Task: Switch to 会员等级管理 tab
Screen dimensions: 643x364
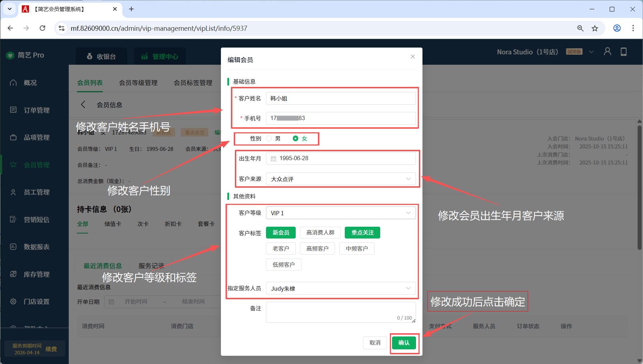Action: 138,83
